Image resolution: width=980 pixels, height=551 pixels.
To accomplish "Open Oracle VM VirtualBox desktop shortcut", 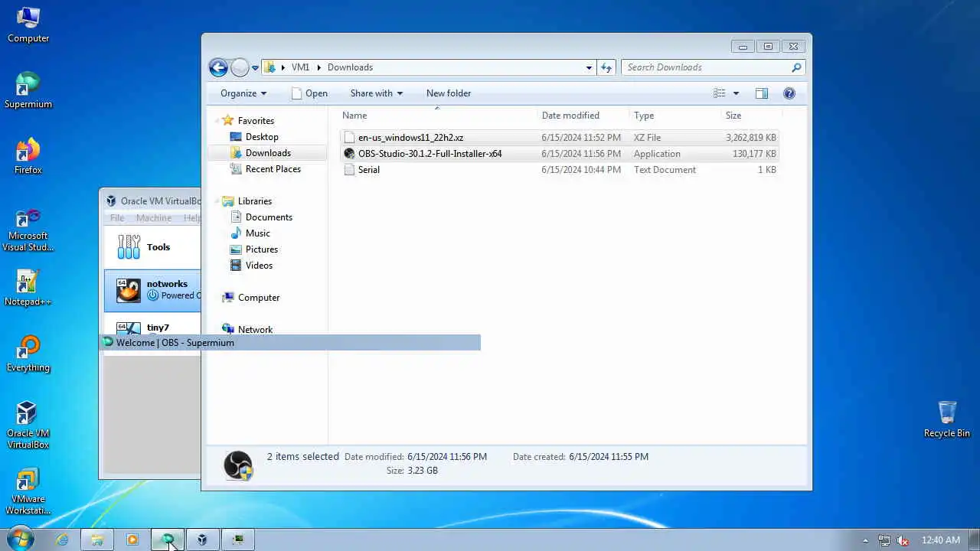I will [28, 425].
